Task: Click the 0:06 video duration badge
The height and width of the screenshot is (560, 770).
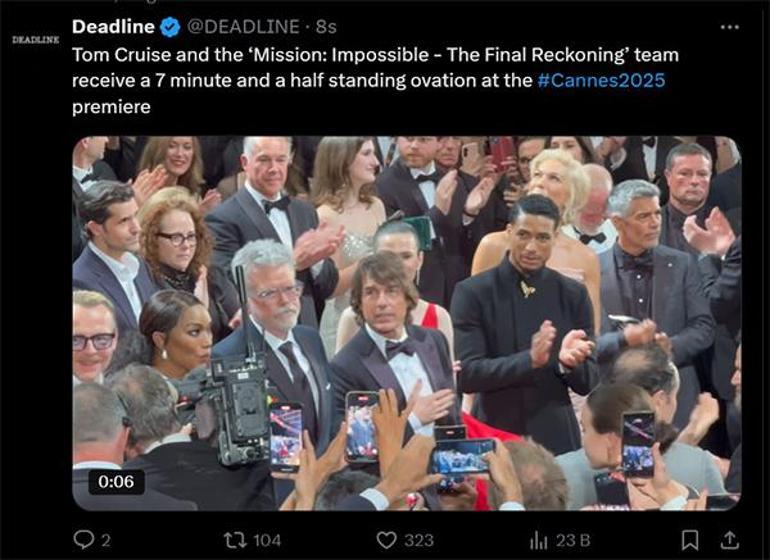Action: [x=116, y=481]
